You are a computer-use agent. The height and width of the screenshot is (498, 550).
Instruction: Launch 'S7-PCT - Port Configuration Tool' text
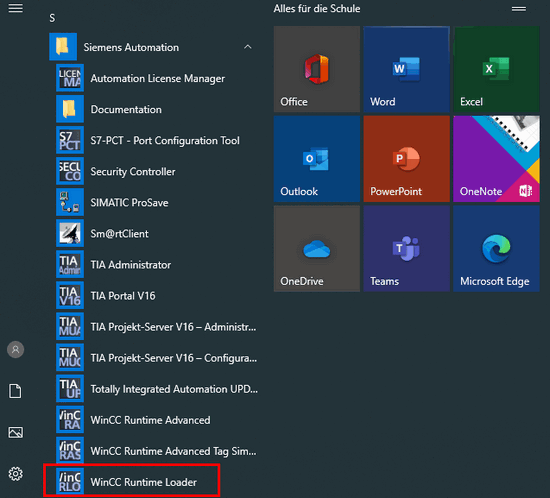(165, 140)
